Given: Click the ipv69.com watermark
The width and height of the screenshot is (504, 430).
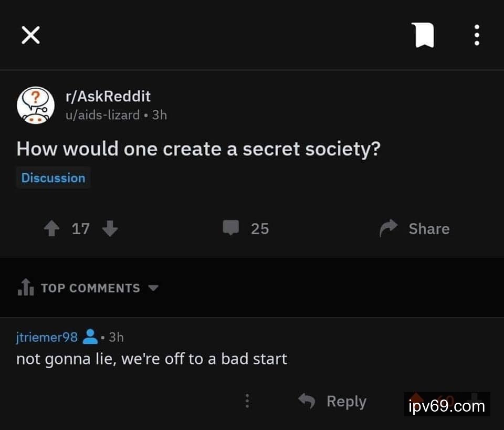Looking at the screenshot, I should tap(447, 406).
